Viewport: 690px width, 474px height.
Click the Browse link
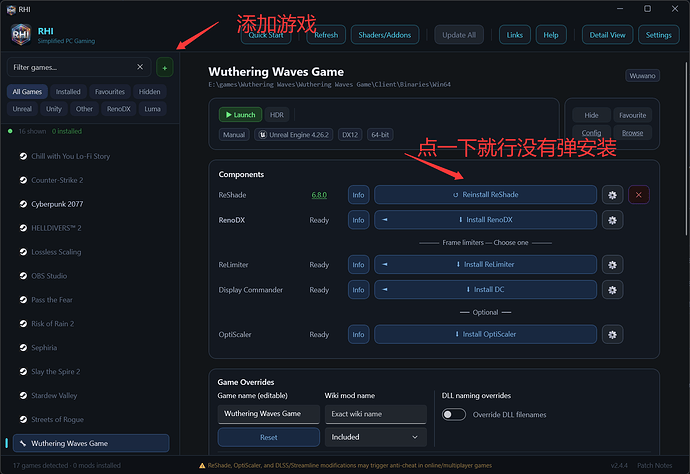[632, 133]
